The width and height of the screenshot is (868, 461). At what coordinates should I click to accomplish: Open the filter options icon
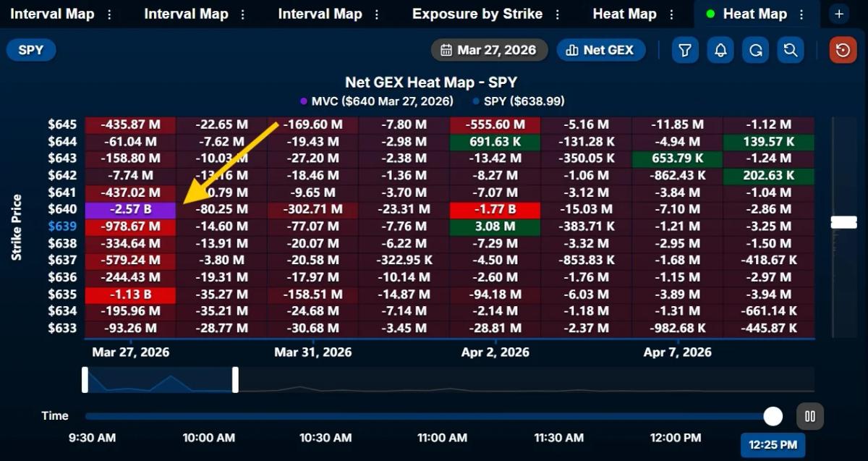click(x=685, y=50)
